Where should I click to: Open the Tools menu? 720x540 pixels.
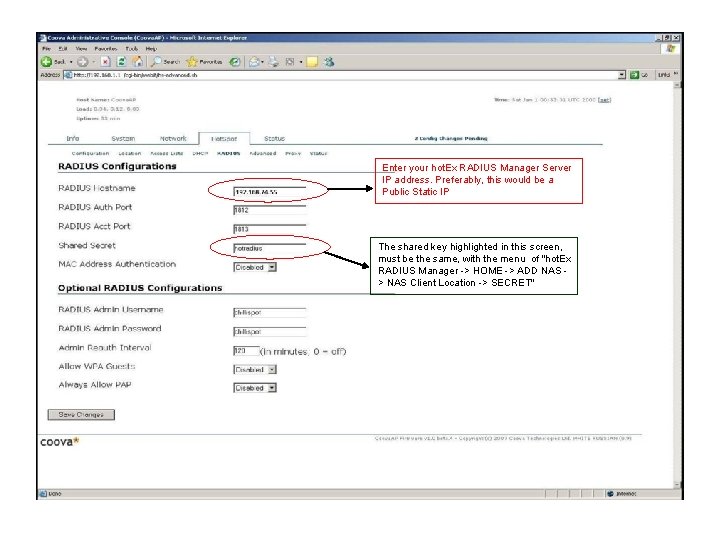coord(132,49)
